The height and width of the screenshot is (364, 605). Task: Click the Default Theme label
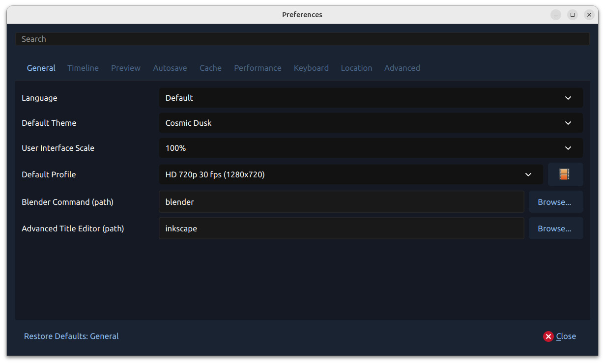point(49,123)
